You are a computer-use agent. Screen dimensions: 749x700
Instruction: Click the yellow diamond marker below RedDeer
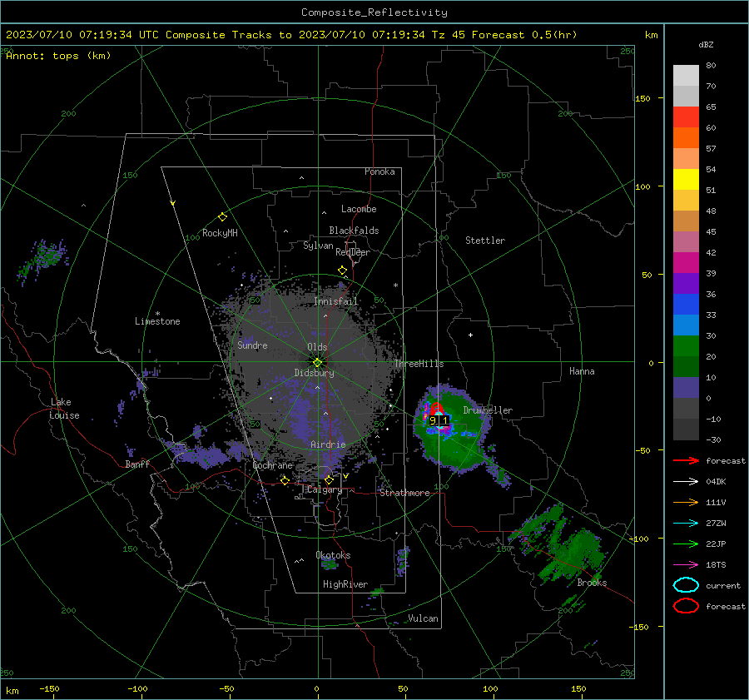(x=342, y=271)
